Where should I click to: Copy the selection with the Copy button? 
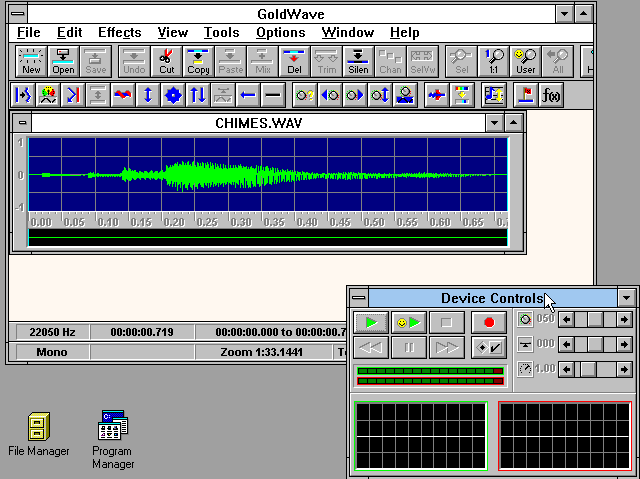pos(198,61)
